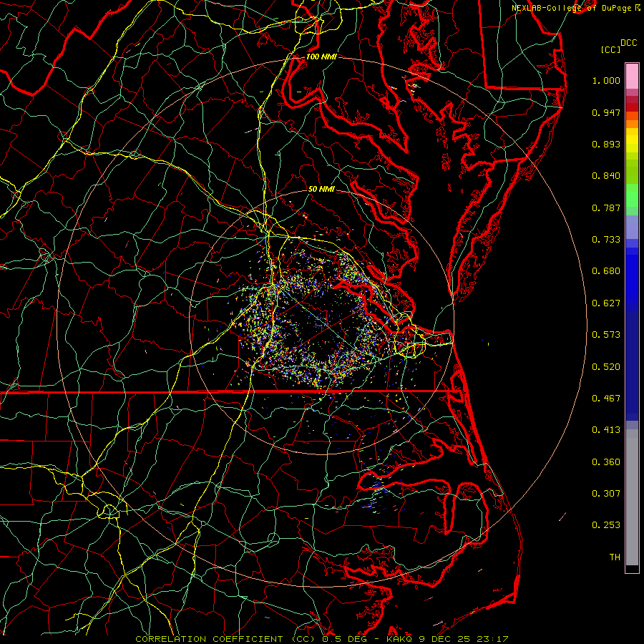This screenshot has width=644, height=644.
Task: Click the 0.360 legend value
Action: [x=606, y=462]
